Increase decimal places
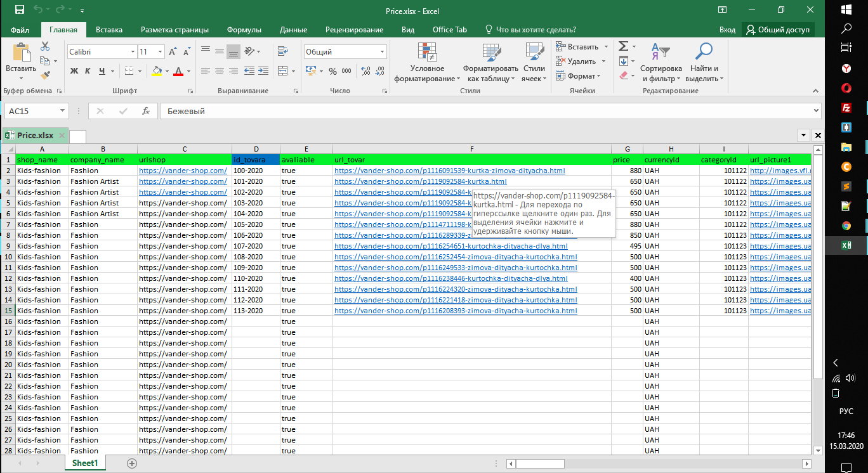 point(365,72)
